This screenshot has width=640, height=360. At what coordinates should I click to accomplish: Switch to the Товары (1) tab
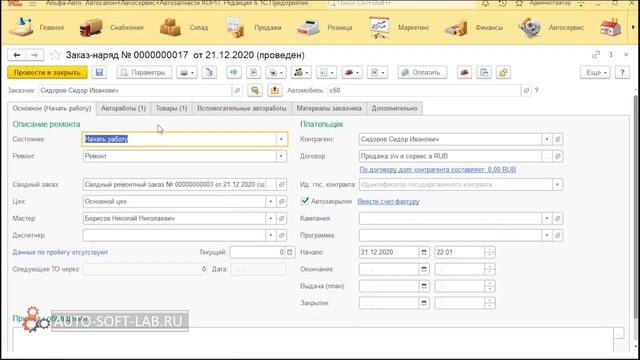[x=171, y=108]
